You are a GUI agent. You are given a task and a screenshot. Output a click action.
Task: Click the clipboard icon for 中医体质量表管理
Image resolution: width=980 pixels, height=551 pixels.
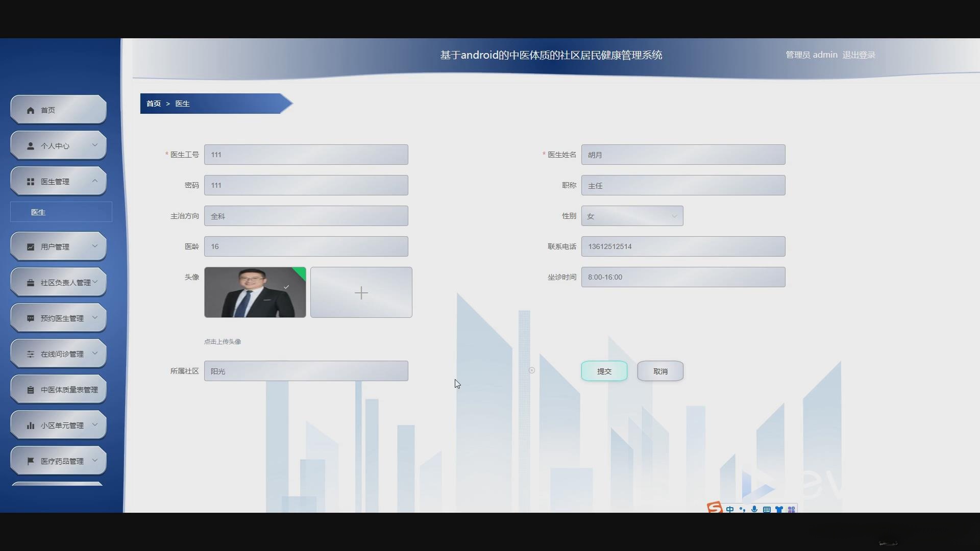click(x=31, y=390)
